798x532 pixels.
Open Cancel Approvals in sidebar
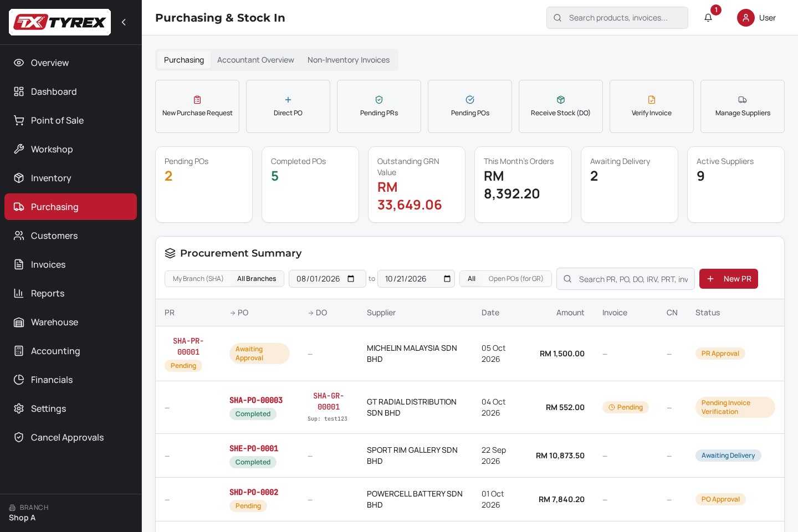70,437
